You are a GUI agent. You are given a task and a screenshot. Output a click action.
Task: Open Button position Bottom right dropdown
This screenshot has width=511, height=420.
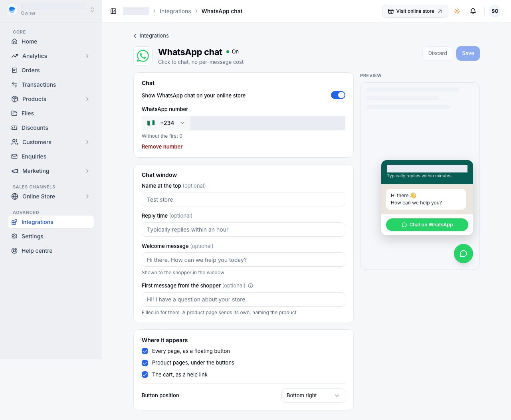tap(313, 396)
